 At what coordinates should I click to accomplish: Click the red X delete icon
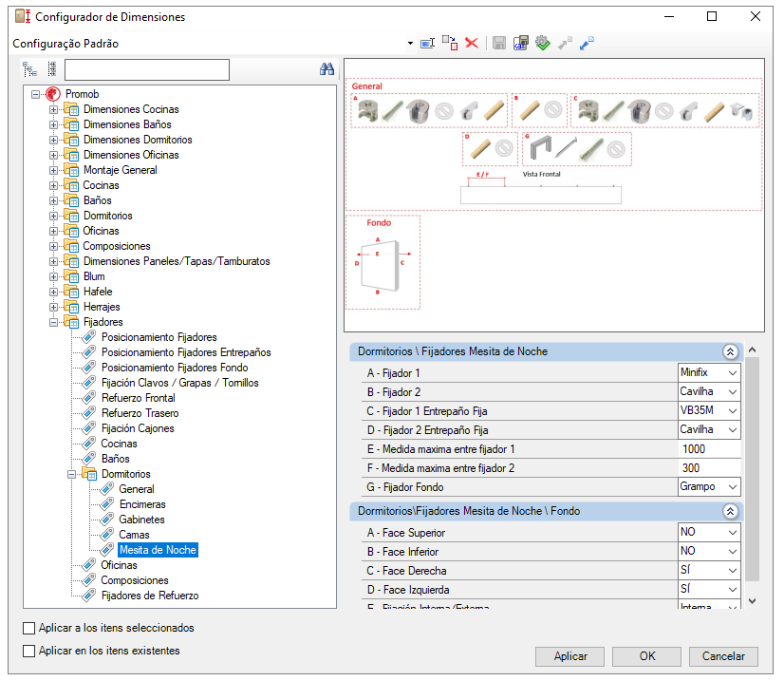click(x=472, y=44)
